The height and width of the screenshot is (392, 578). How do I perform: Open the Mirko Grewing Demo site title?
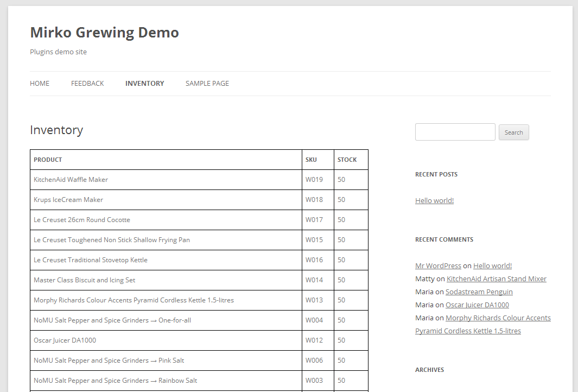coord(104,33)
